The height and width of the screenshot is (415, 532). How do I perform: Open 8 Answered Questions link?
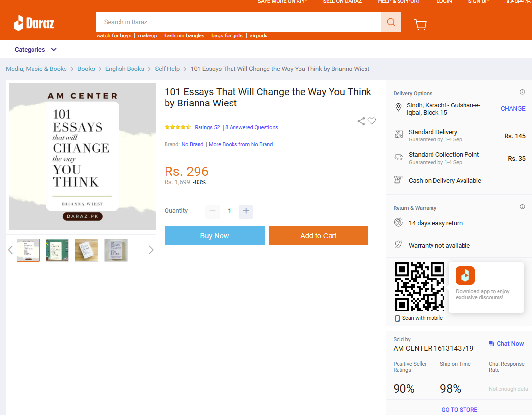(x=251, y=127)
